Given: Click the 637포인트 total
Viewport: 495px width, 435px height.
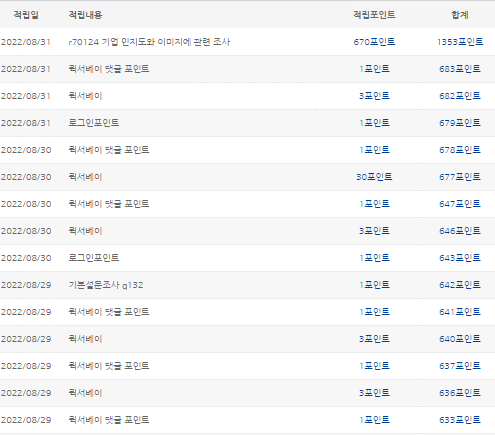Looking at the screenshot, I should 460,366.
